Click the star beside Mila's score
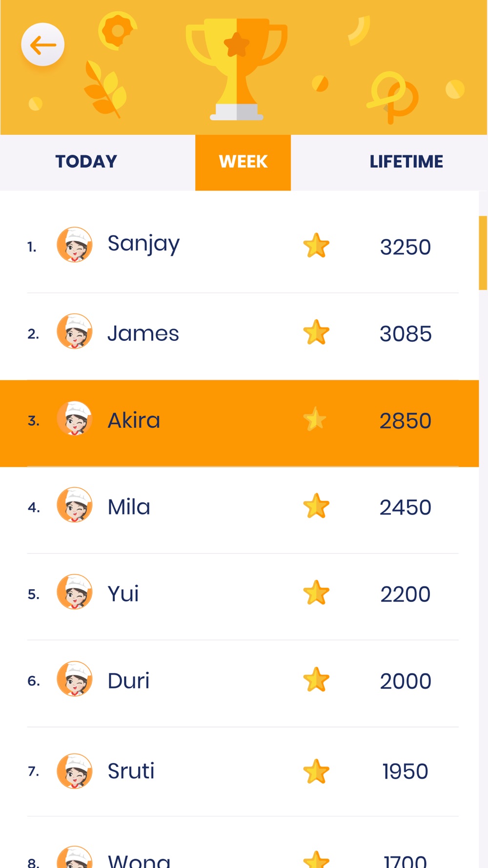 (316, 506)
